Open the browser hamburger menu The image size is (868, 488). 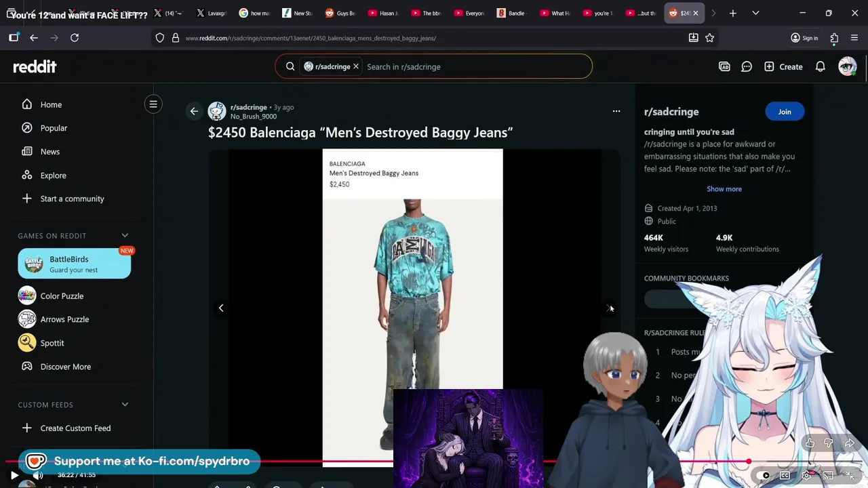coord(854,38)
